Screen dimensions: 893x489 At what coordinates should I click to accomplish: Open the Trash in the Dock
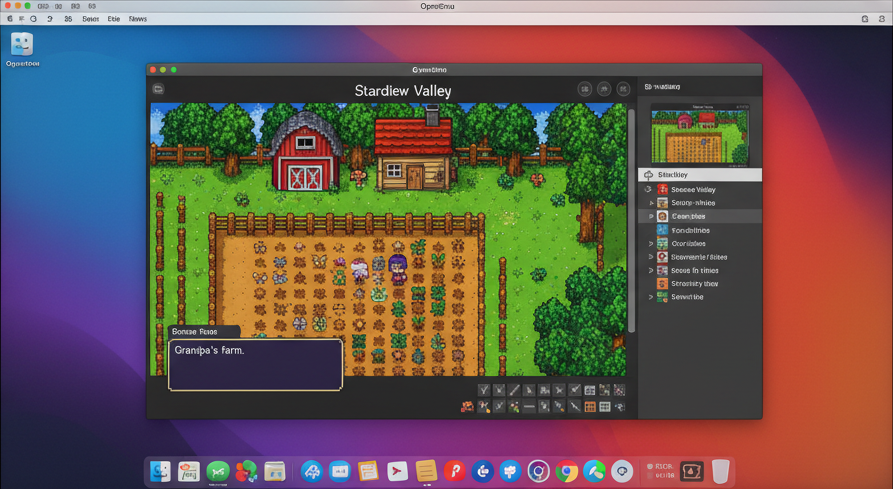pyautogui.click(x=720, y=471)
